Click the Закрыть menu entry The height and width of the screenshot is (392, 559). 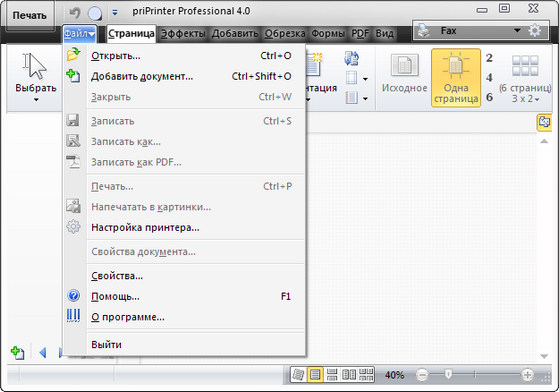185,97
